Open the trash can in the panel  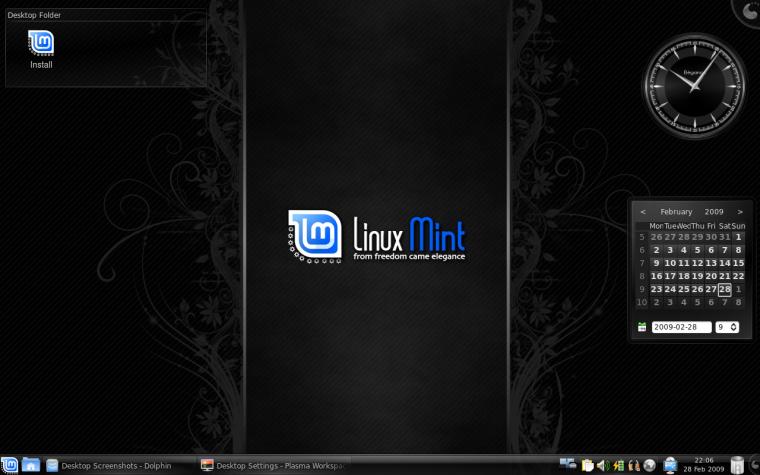tap(737, 465)
